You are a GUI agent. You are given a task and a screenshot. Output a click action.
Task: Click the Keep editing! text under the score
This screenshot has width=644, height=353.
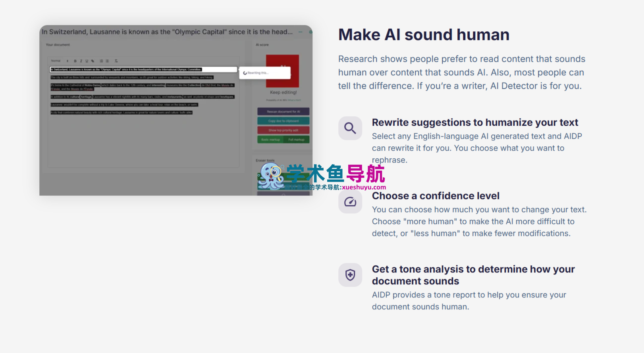point(283,92)
